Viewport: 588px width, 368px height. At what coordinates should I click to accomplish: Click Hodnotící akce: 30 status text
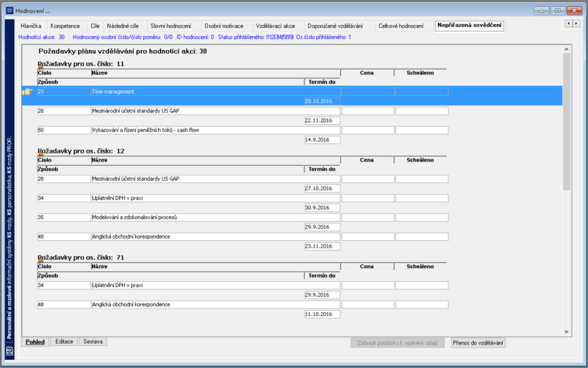coord(41,37)
